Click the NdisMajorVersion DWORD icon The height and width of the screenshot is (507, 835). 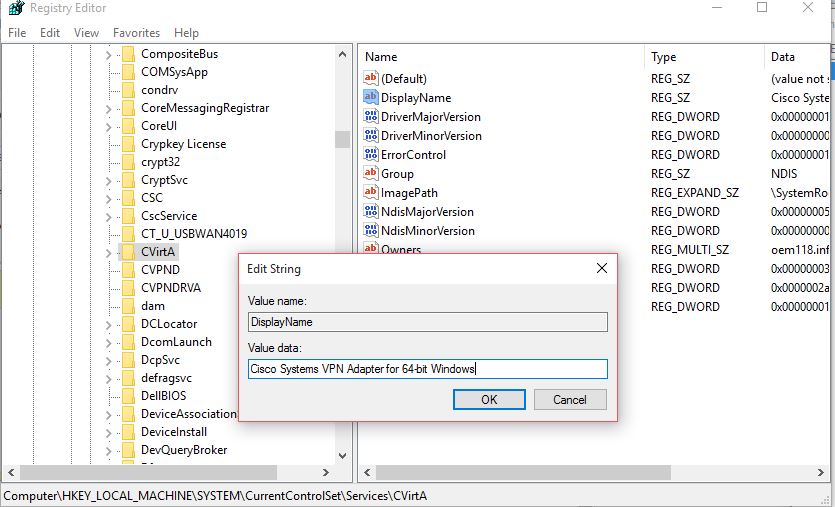[x=371, y=211]
